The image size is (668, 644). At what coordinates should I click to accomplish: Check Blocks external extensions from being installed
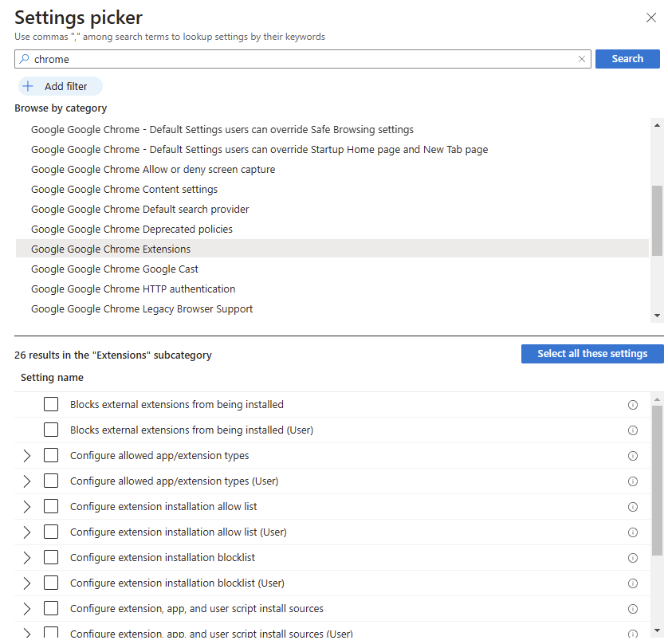[x=51, y=404]
